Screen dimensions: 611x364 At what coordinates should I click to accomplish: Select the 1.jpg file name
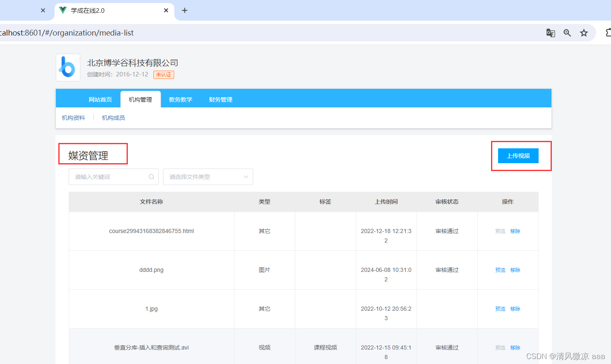[151, 309]
